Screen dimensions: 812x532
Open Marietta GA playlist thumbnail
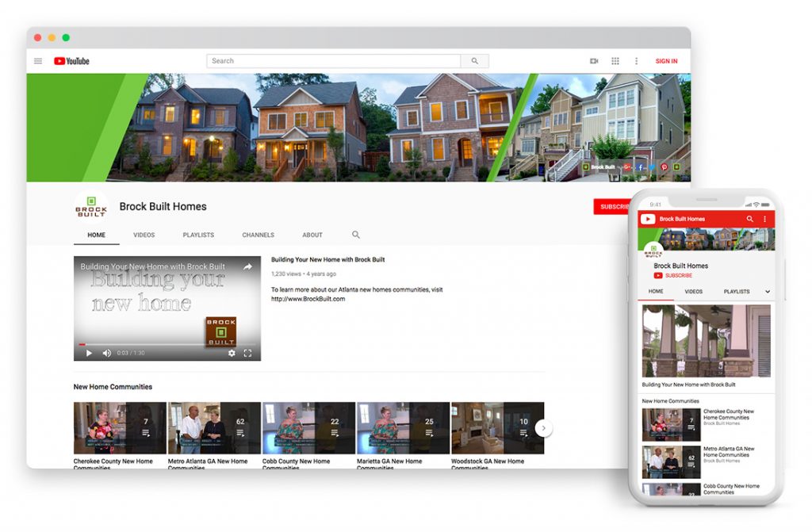(404, 428)
